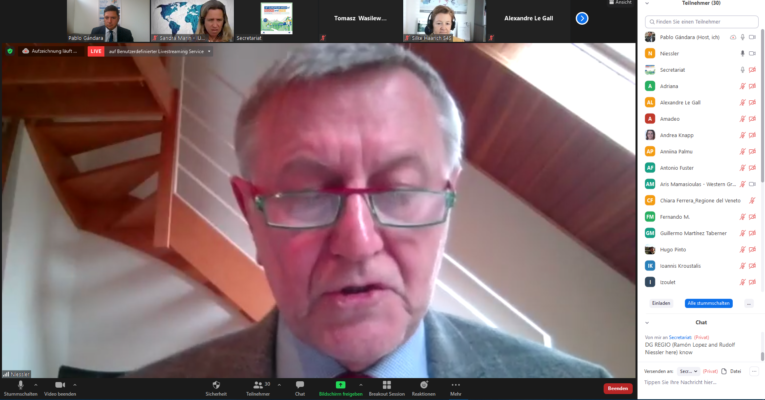Click Andrea Knapp's profile picture
The height and width of the screenshot is (400, 765).
pyautogui.click(x=650, y=135)
